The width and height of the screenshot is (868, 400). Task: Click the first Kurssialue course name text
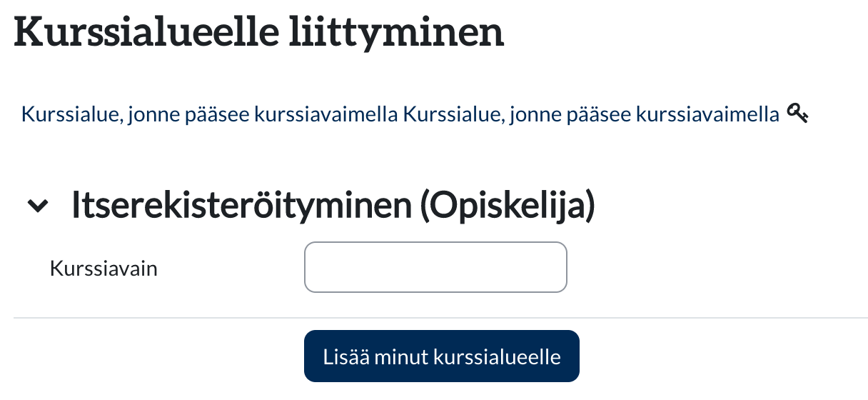pyautogui.click(x=211, y=114)
